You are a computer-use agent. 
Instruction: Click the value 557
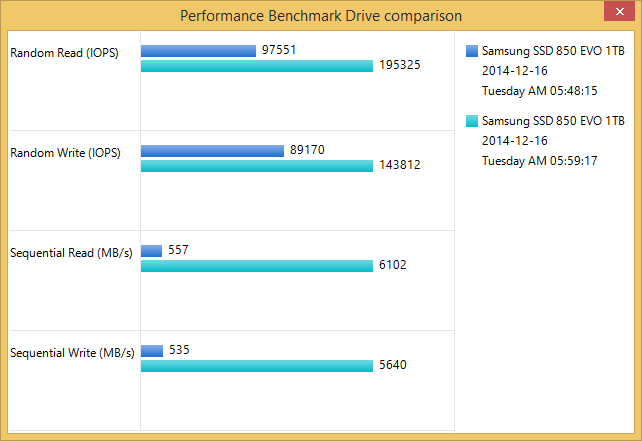click(178, 250)
